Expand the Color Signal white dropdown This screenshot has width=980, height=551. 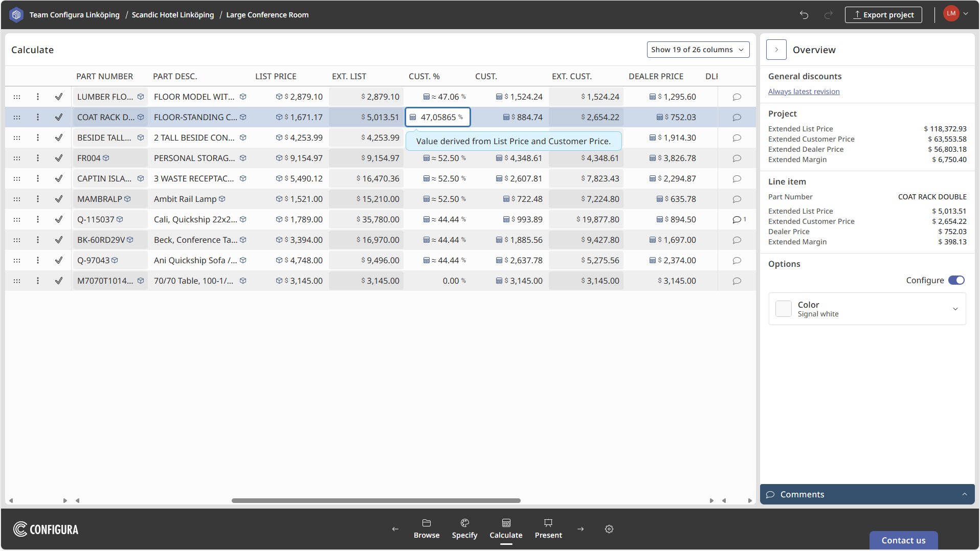pos(955,309)
